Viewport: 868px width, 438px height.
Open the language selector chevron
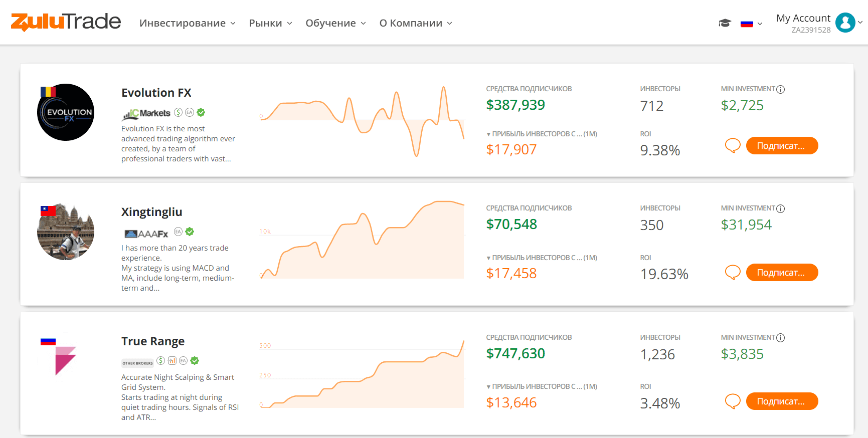tap(760, 24)
